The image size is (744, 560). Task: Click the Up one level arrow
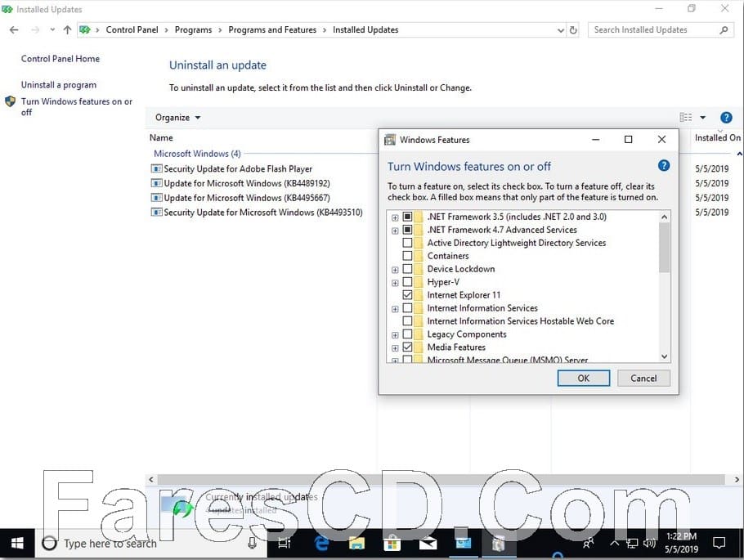67,30
